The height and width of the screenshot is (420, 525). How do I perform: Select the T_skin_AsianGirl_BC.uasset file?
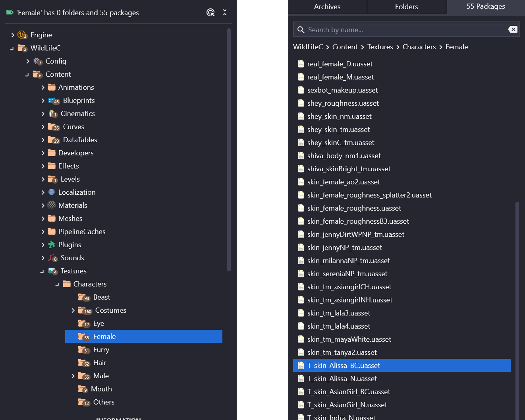(x=349, y=392)
